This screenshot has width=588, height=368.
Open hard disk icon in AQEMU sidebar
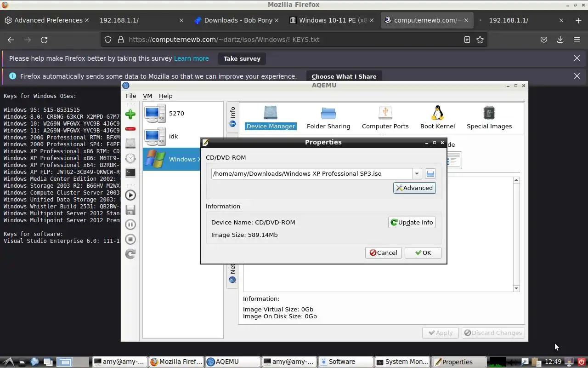tap(130, 143)
